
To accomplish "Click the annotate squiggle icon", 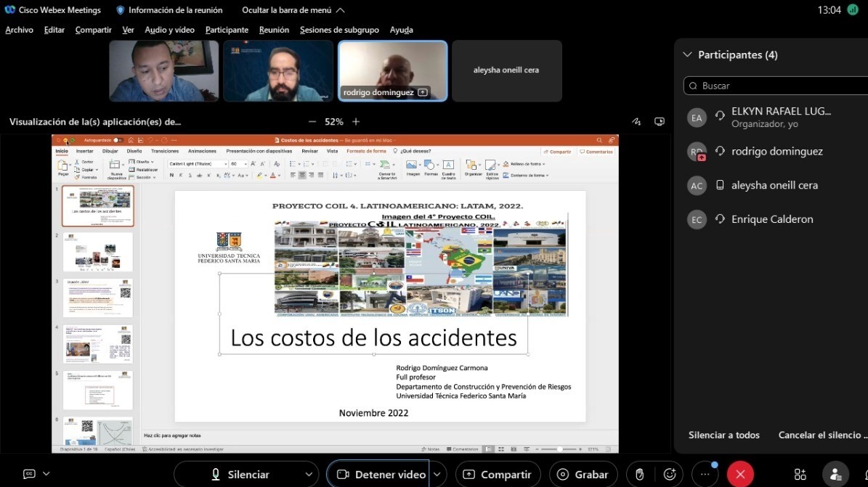I will click(636, 122).
